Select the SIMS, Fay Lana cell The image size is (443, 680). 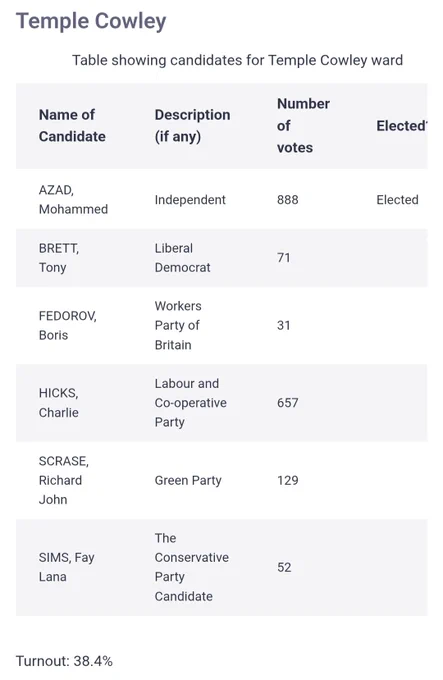pyautogui.click(x=66, y=567)
